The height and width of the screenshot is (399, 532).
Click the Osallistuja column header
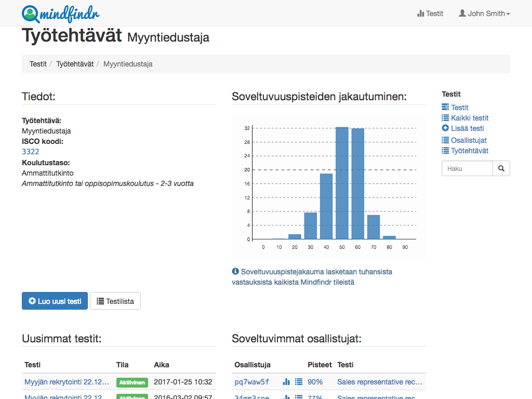(252, 365)
